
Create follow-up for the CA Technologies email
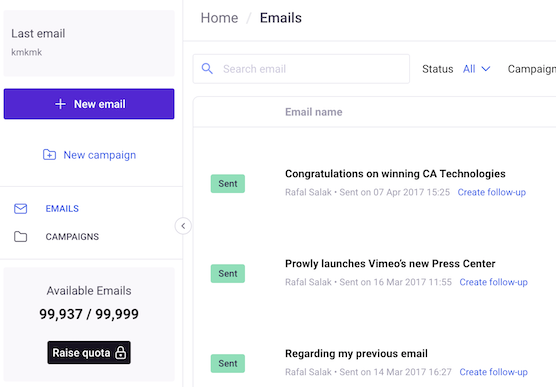[491, 192]
